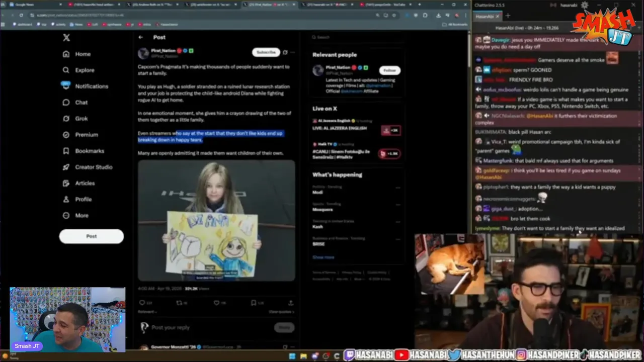Add a new Chatterino tab

(x=507, y=16)
